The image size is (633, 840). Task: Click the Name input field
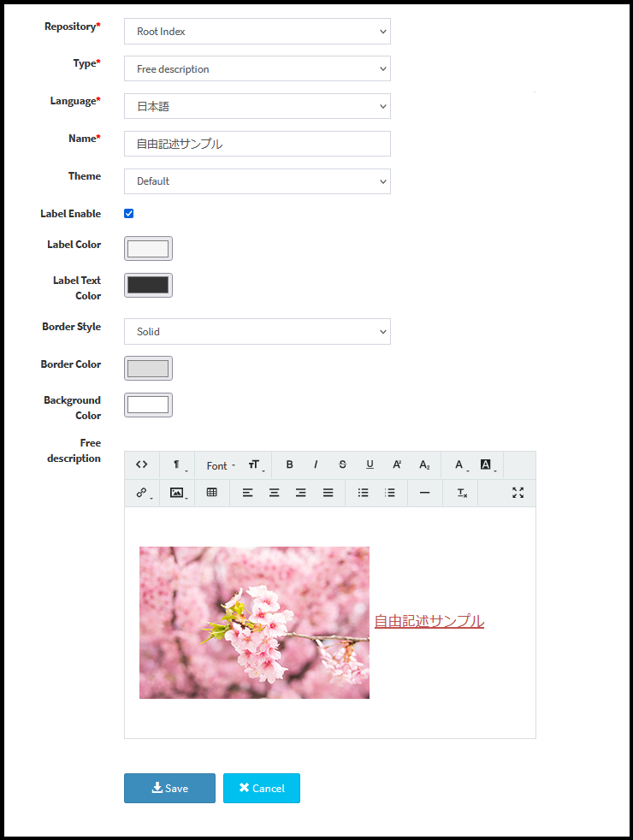coord(257,144)
